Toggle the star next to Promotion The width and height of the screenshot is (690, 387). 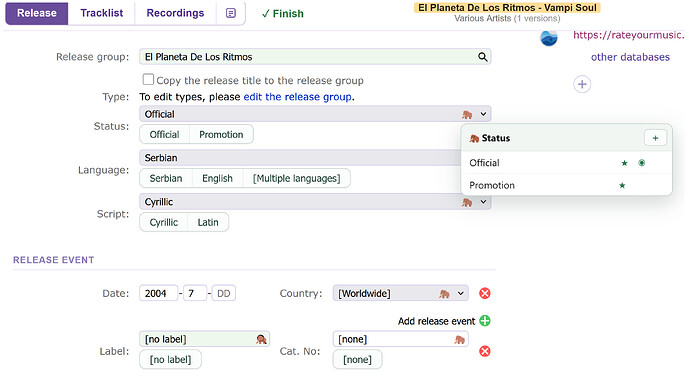pos(622,186)
